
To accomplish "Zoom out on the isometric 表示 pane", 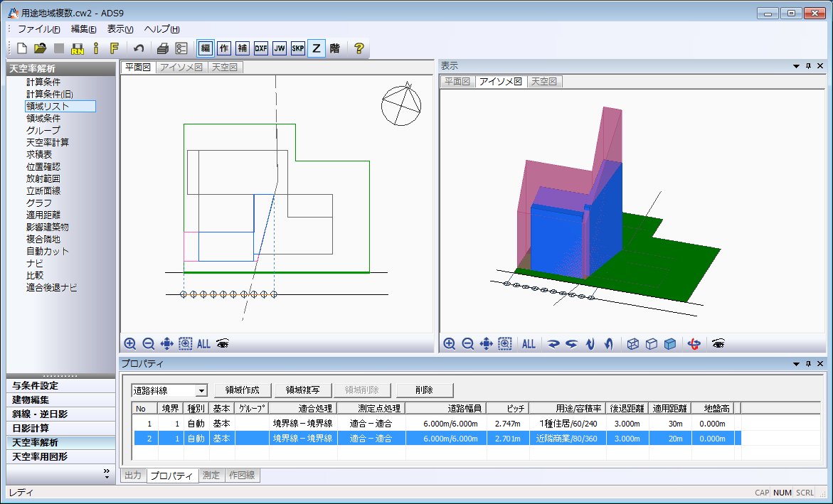I will pos(468,343).
